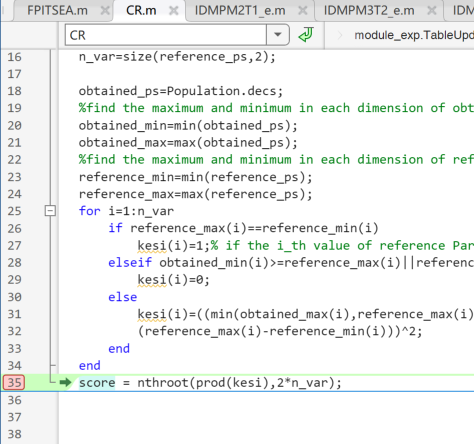
Task: Click the 'else' keyword on line 30
Action: click(122, 297)
